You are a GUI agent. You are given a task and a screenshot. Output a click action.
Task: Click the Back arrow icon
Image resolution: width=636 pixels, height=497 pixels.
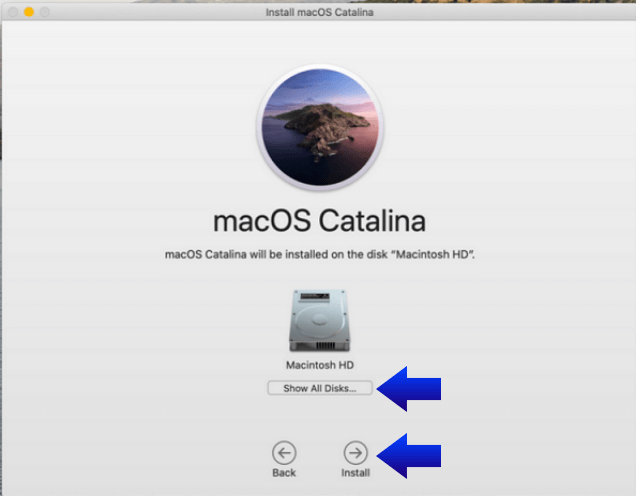coord(284,452)
